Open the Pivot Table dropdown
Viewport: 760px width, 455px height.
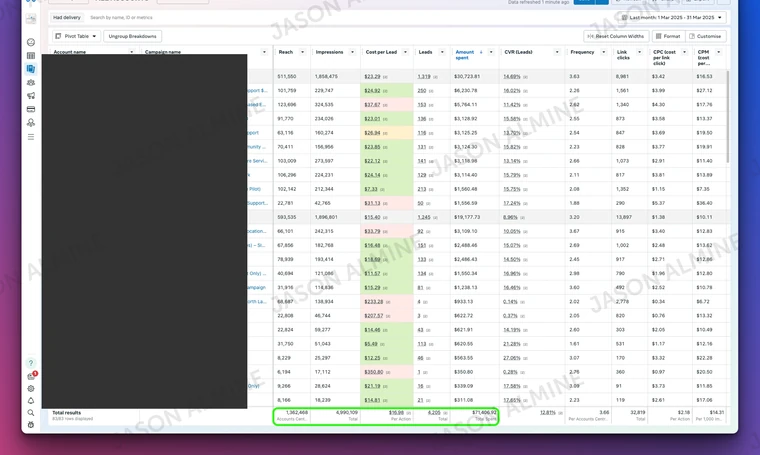click(76, 36)
